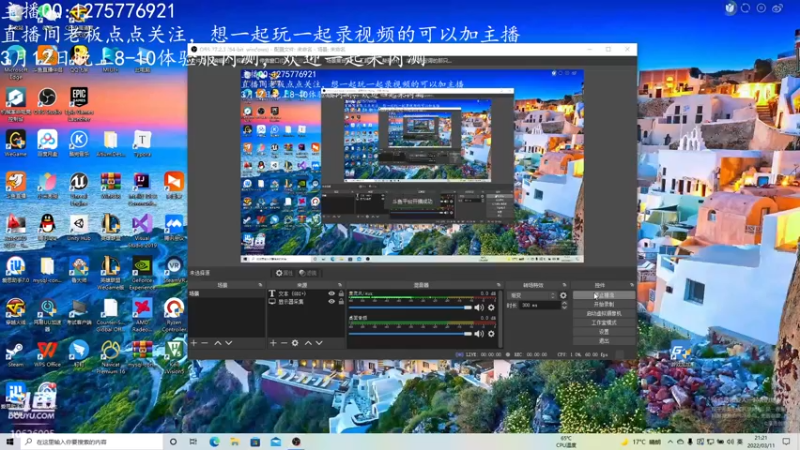
Task: Open OBS Studio desktop shortcut
Action: (47, 100)
